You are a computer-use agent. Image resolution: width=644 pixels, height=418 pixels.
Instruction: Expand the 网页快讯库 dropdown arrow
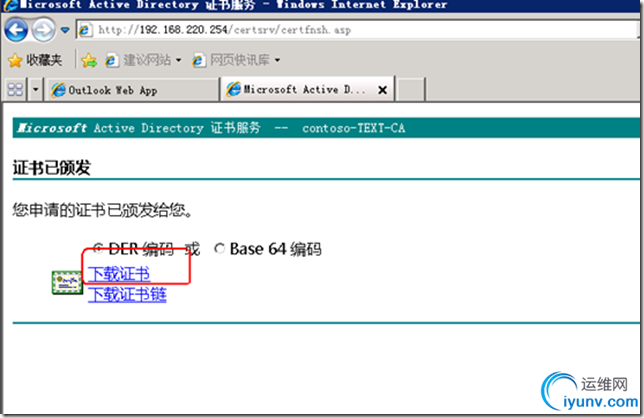pyautogui.click(x=278, y=60)
